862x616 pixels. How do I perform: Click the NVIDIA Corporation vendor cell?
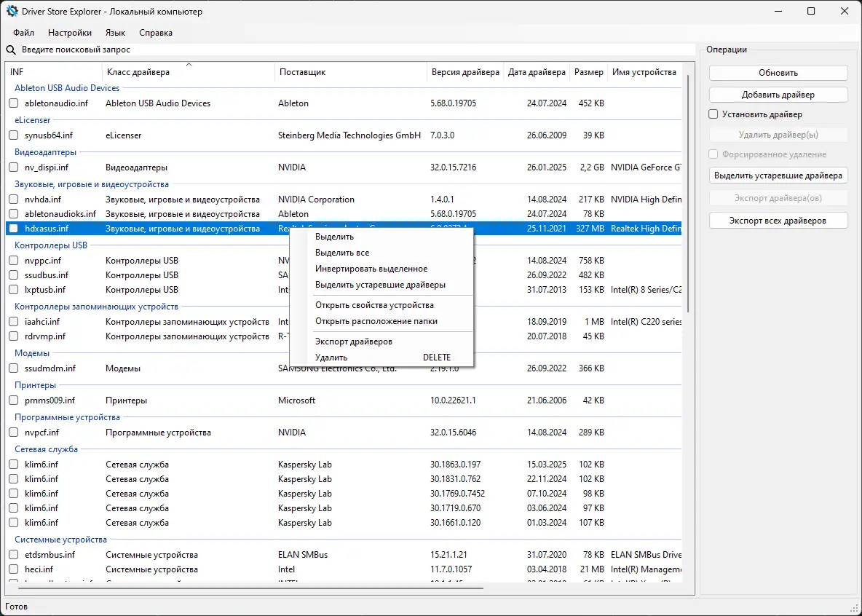click(x=316, y=199)
